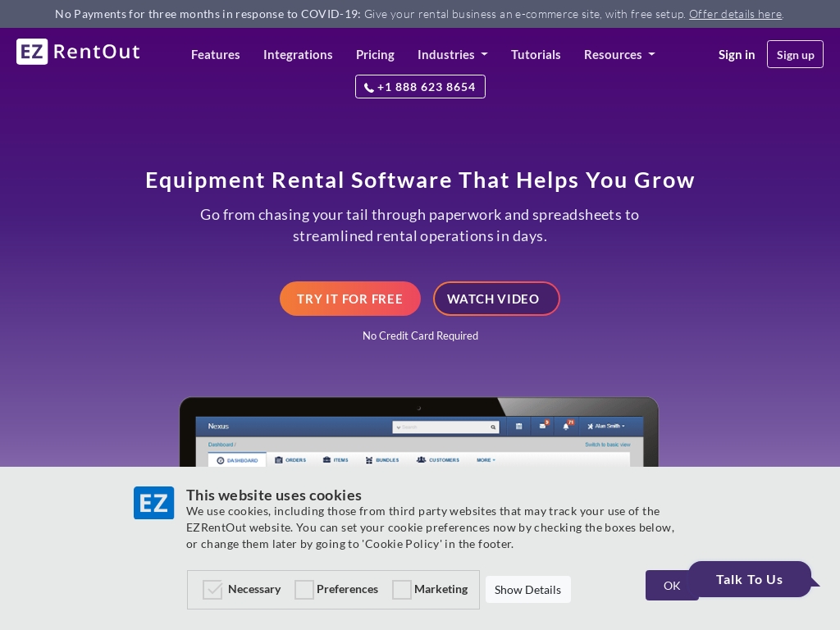Click 'Switch to basic view' in the Nexus preview
Viewport: 840px width, 630px height.
pos(608,445)
